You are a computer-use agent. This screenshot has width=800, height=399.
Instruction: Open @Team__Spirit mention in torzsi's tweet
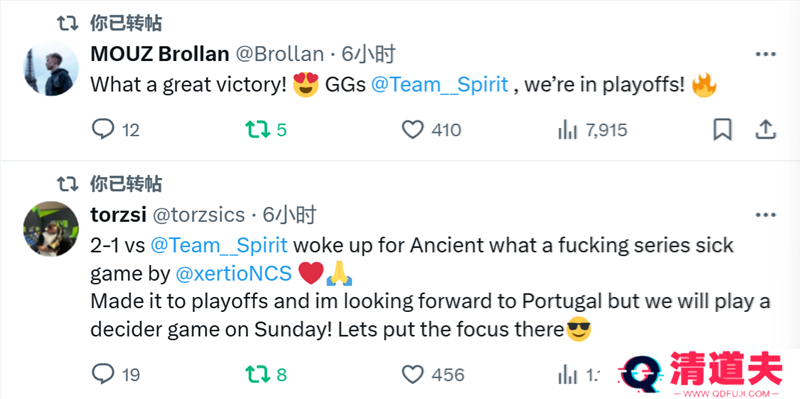tap(219, 245)
